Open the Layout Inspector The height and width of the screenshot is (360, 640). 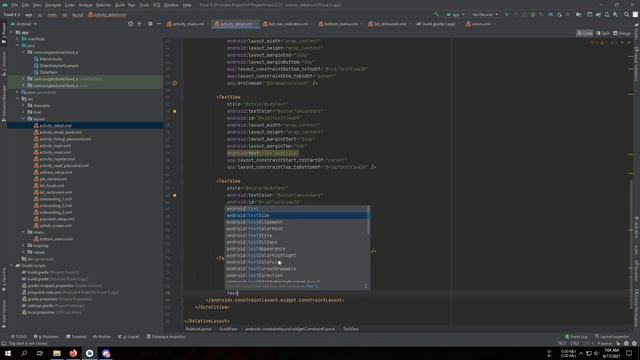(x=611, y=337)
